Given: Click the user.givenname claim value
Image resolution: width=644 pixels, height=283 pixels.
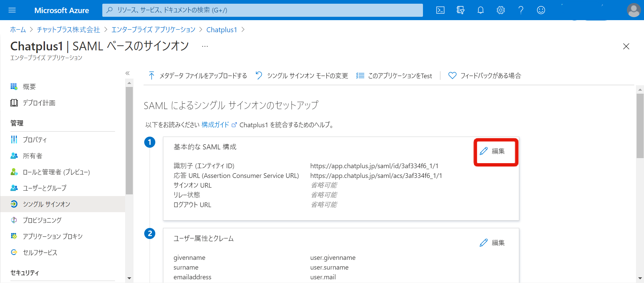Looking at the screenshot, I should coord(333,258).
